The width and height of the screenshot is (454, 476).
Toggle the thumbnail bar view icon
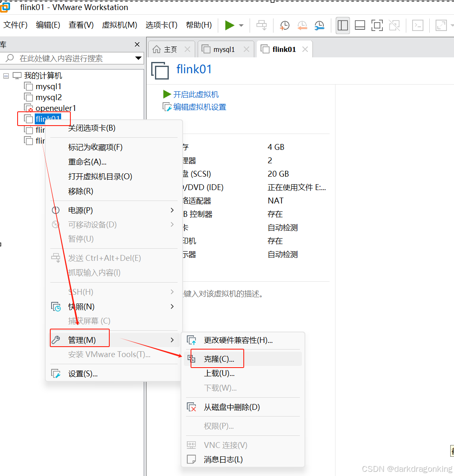pyautogui.click(x=360, y=25)
